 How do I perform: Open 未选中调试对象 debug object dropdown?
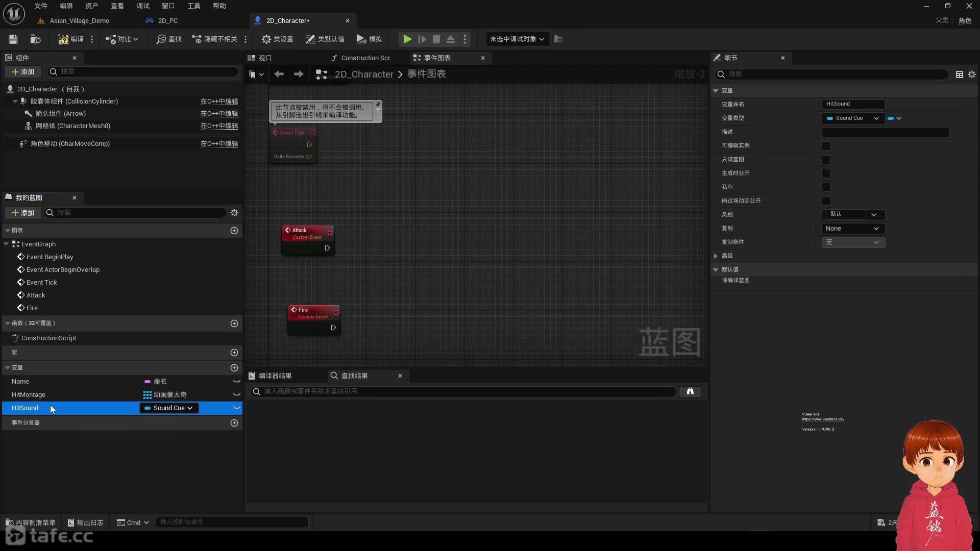[x=517, y=39]
